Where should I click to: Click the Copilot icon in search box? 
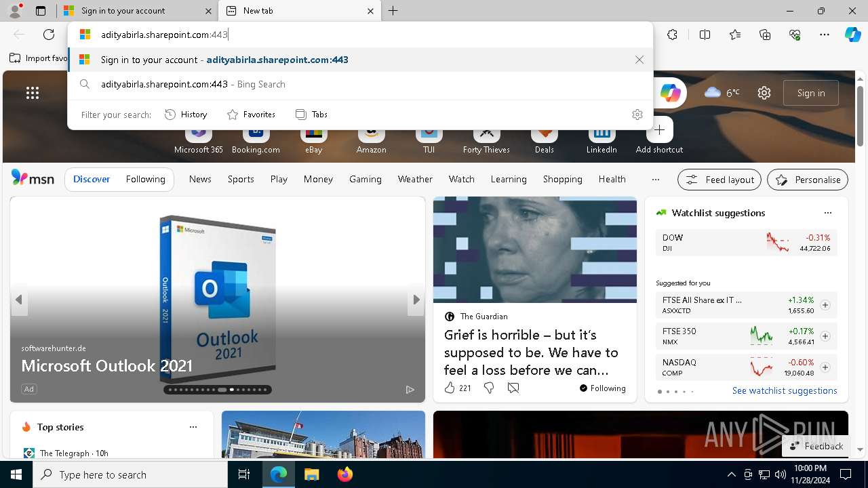671,93
